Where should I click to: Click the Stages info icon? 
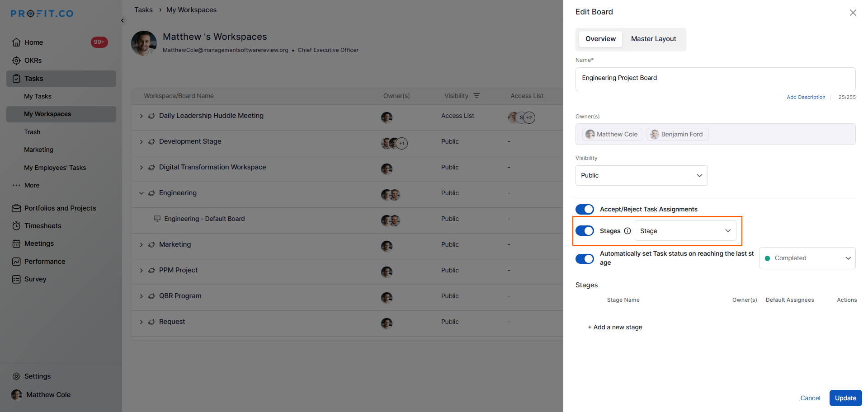(x=627, y=231)
